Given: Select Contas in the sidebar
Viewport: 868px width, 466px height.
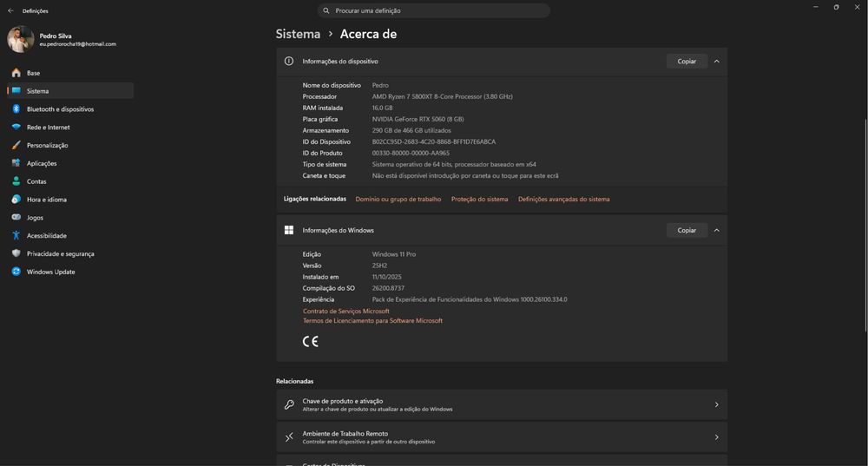Looking at the screenshot, I should click(x=70, y=181).
